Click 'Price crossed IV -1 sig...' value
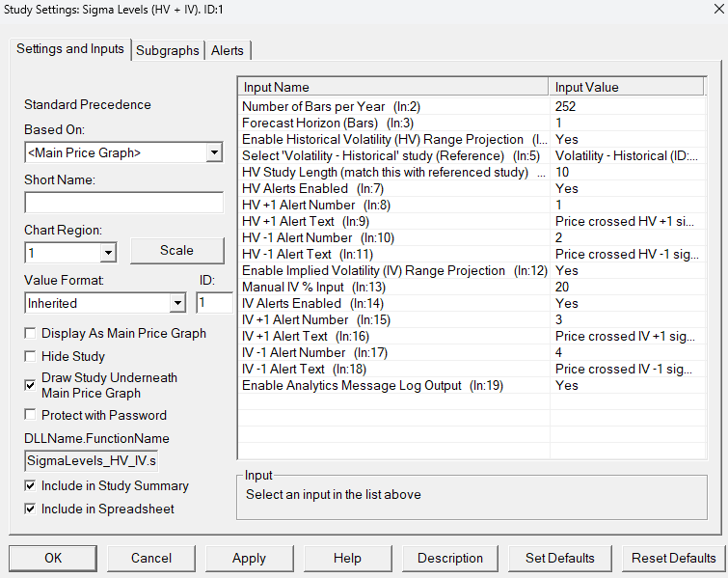This screenshot has height=578, width=728. click(x=624, y=369)
